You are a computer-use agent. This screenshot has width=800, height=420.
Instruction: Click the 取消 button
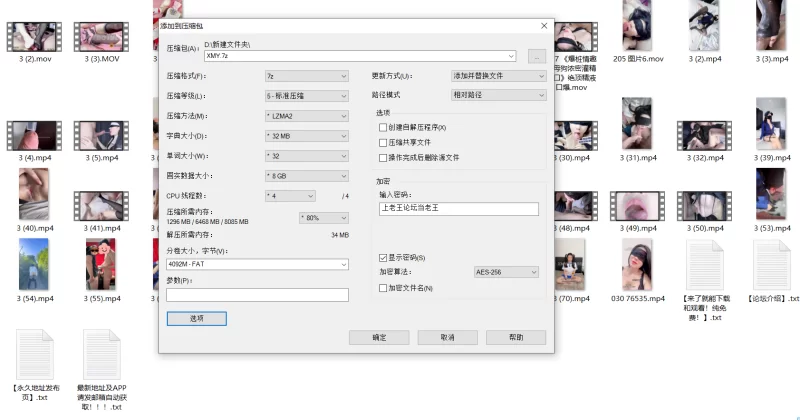447,337
